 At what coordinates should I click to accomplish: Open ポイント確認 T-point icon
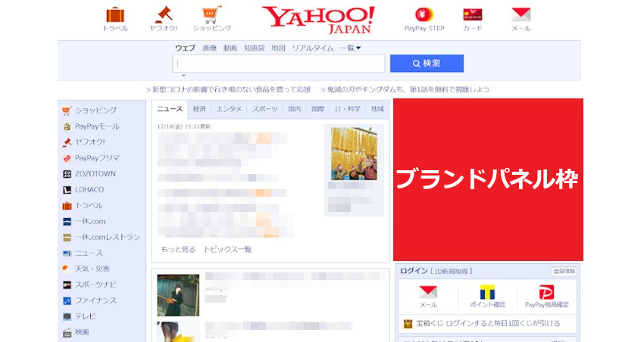[x=487, y=292]
